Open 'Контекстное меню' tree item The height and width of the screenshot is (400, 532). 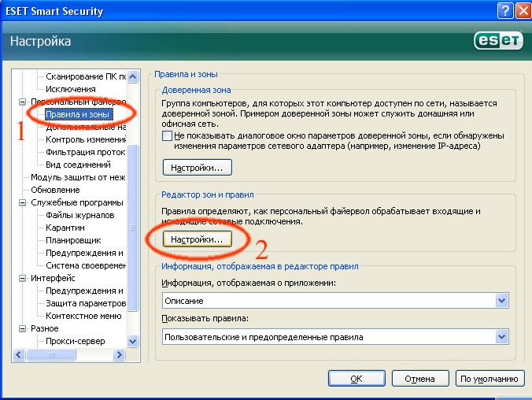83,316
